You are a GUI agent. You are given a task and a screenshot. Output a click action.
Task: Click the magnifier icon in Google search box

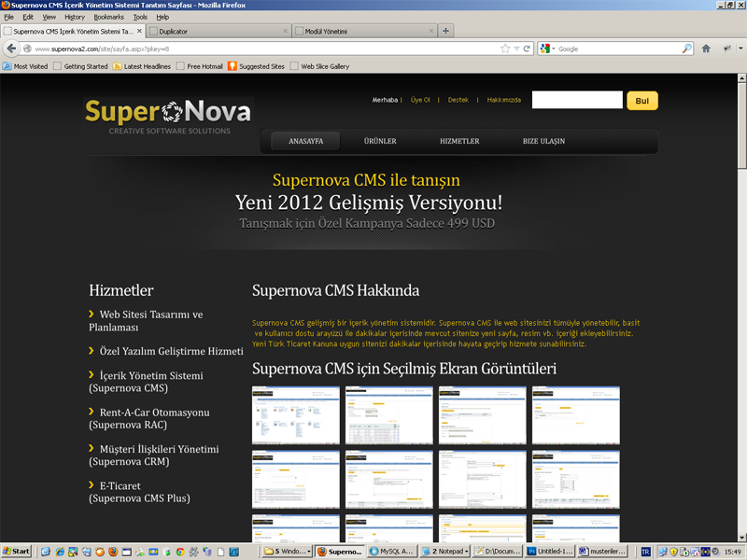(686, 49)
